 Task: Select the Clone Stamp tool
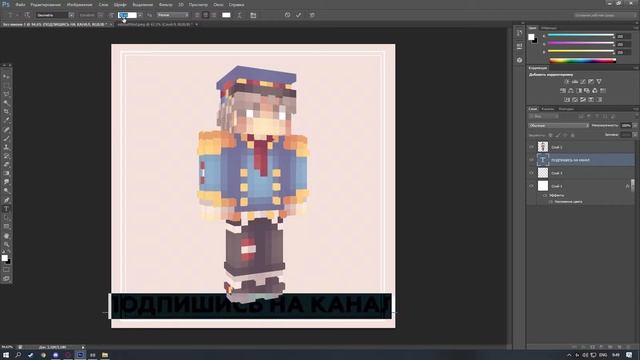pos(6,147)
